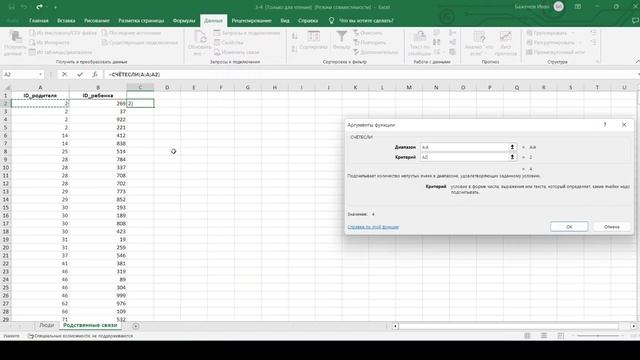Click the fx Insert Function icon

point(95,74)
